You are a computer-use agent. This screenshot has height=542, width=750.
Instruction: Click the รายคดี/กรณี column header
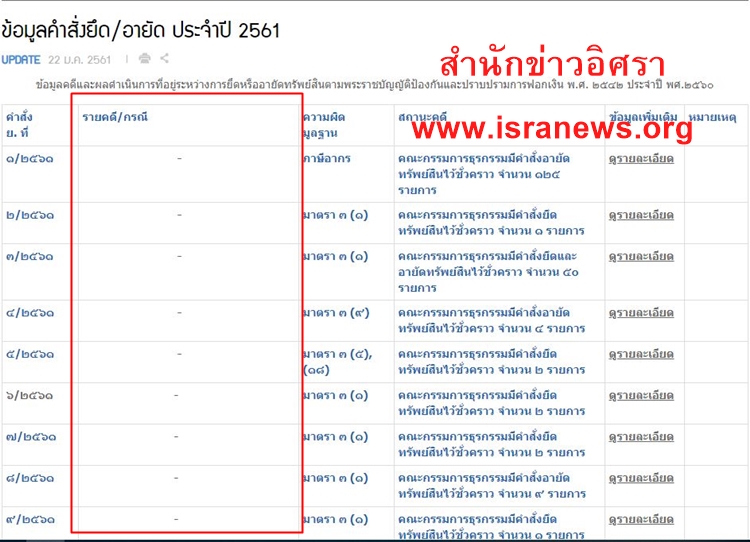point(114,117)
